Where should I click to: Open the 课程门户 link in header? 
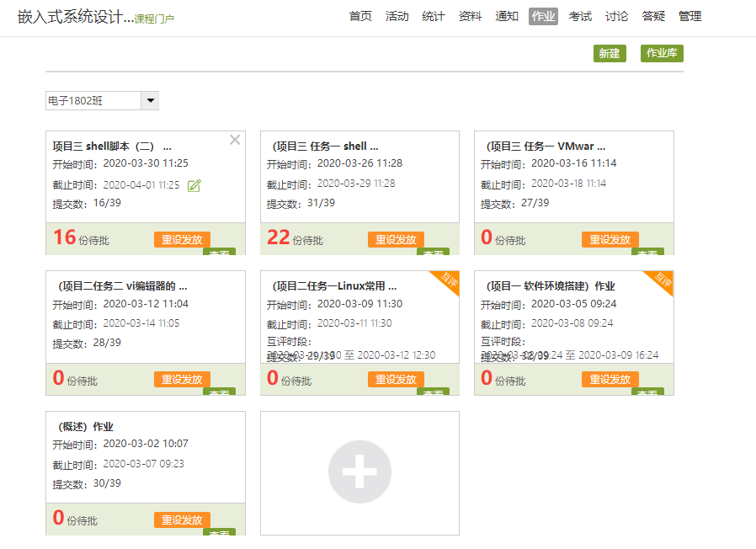click(155, 19)
